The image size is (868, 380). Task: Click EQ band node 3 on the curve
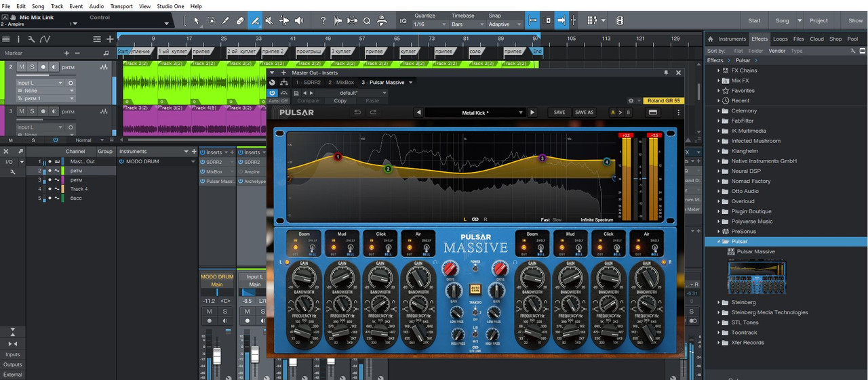point(542,158)
